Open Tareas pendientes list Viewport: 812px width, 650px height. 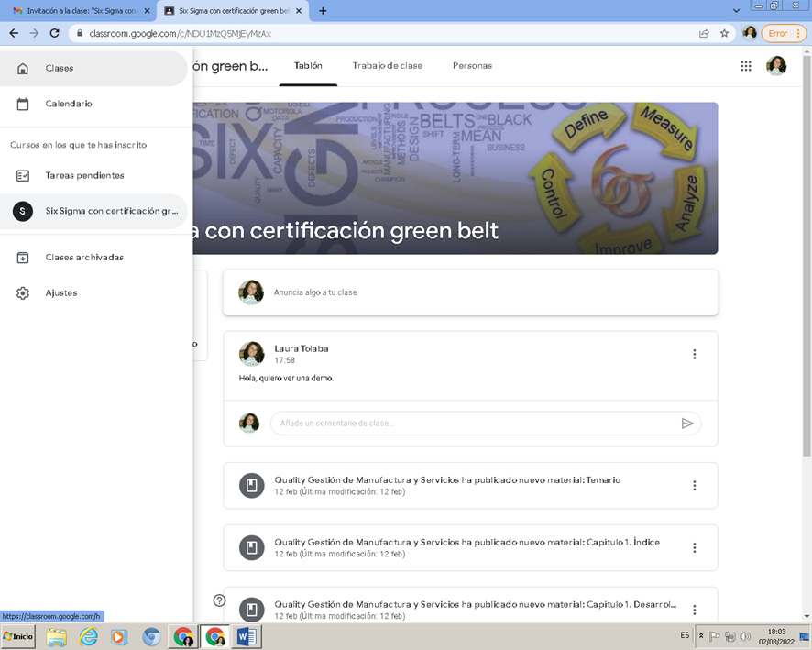click(93, 176)
